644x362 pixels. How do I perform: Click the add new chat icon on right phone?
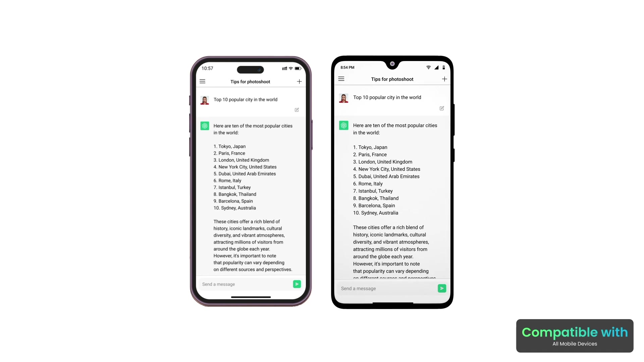pyautogui.click(x=444, y=79)
